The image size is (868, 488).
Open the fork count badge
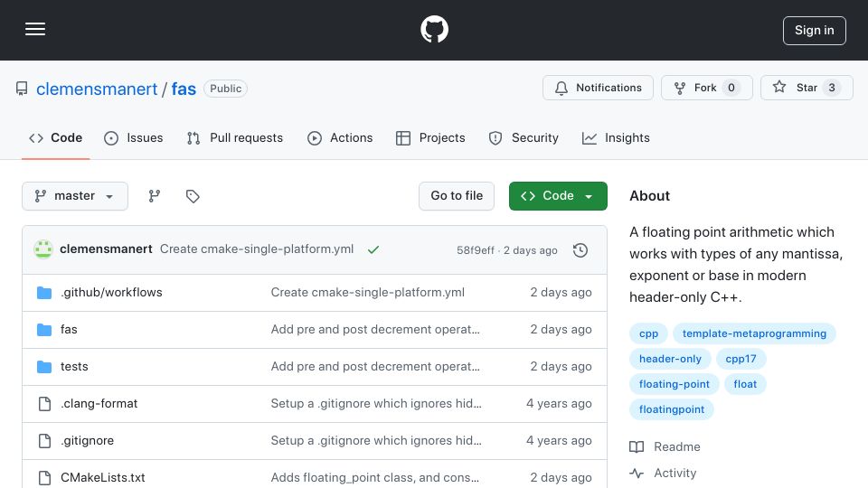[731, 88]
